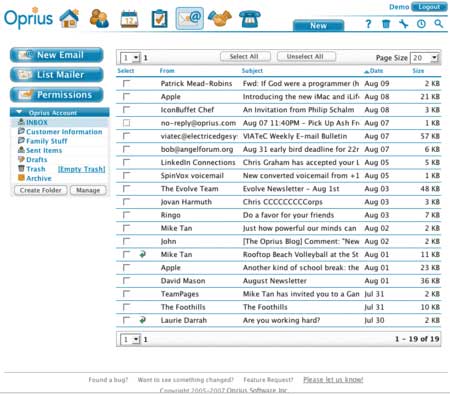Click the Oprius logo
The width and height of the screenshot is (450, 394).
(x=28, y=19)
